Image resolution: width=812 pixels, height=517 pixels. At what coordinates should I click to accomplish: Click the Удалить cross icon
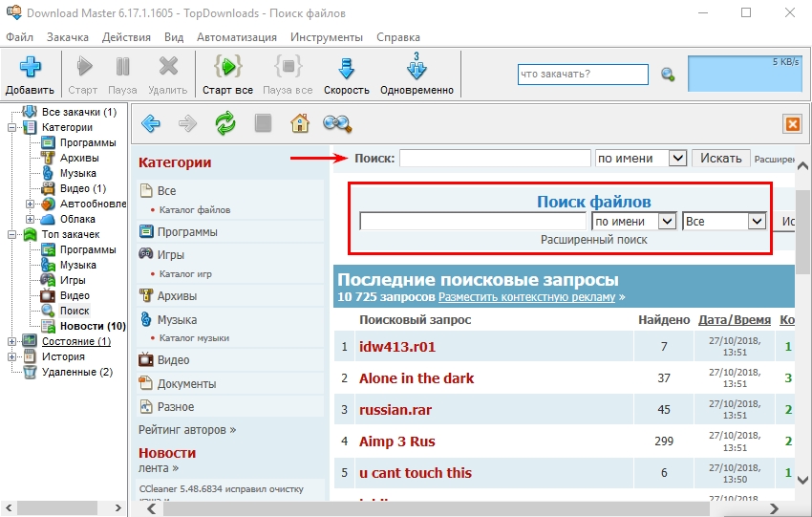(x=168, y=67)
